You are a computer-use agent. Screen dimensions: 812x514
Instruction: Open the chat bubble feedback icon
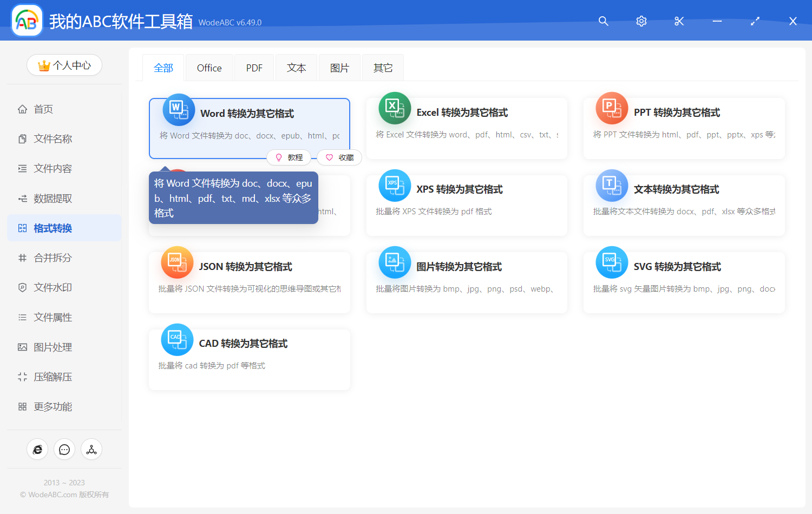64,450
